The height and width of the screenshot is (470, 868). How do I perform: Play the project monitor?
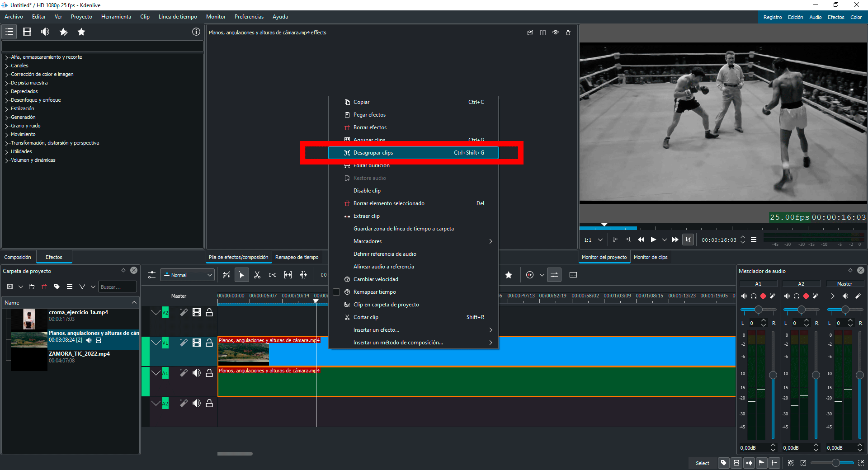point(653,240)
